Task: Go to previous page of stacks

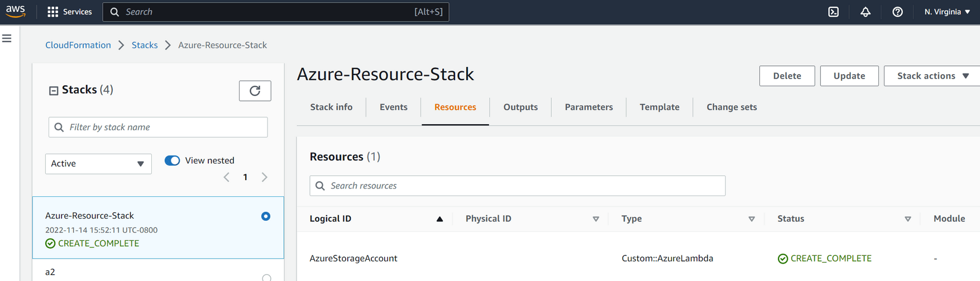Action: [x=227, y=177]
